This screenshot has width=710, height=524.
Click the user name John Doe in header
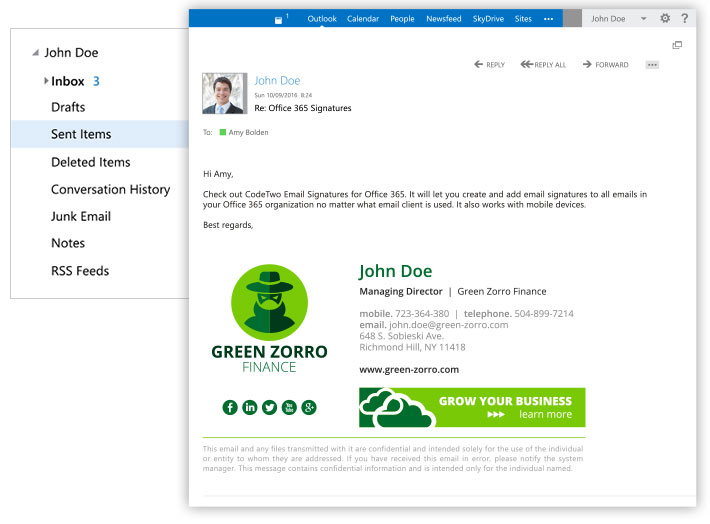(x=608, y=19)
